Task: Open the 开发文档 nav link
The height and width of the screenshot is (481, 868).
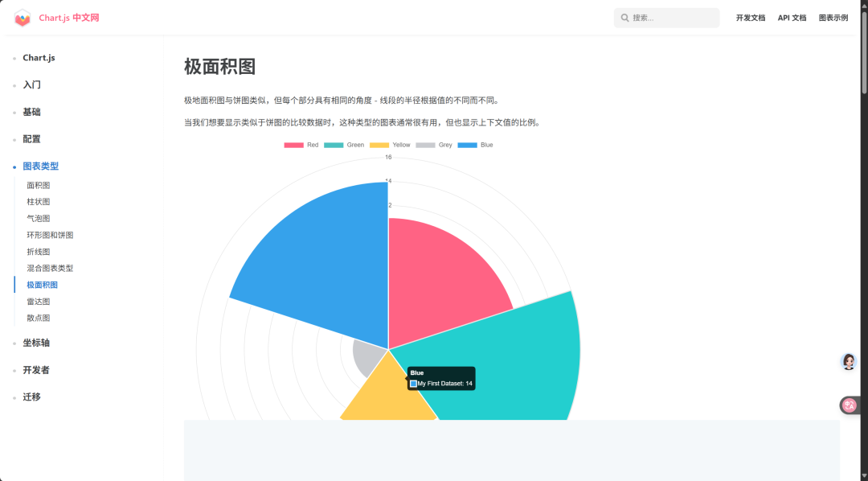Action: click(751, 18)
